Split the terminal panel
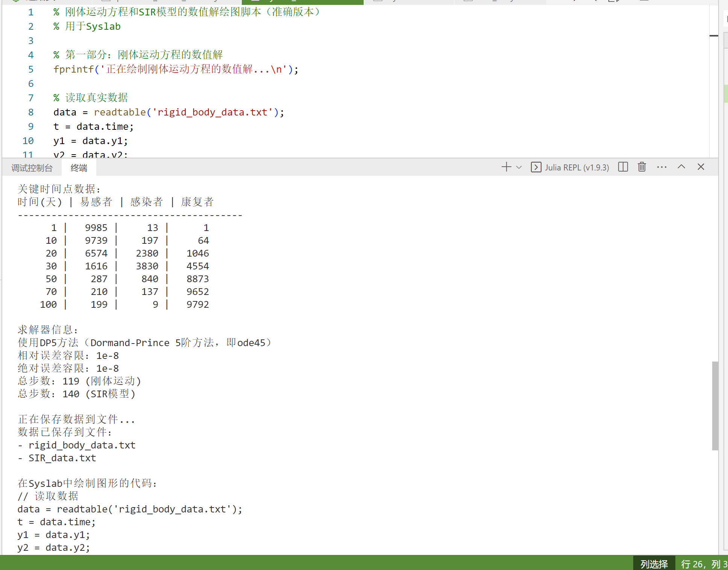This screenshot has width=728, height=570. (623, 167)
